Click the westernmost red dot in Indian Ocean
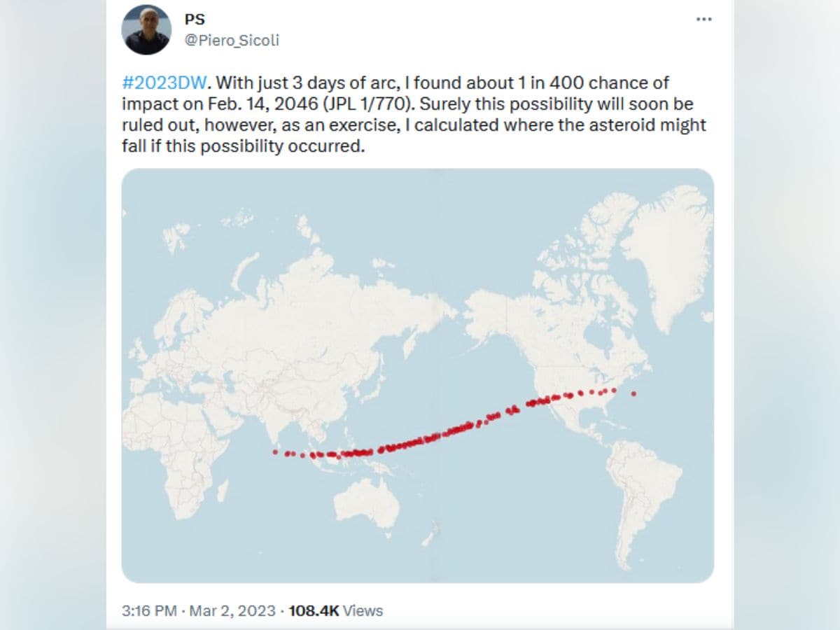 (275, 452)
